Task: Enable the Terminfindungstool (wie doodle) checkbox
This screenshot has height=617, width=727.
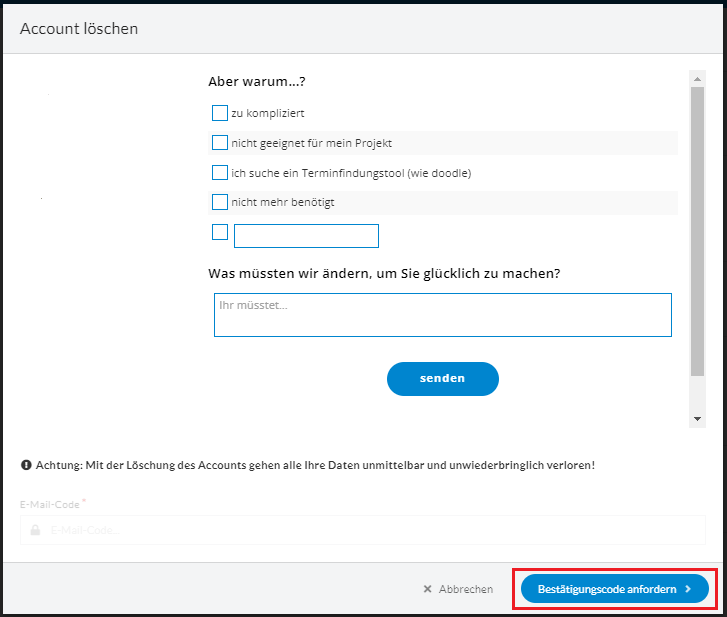Action: coord(220,173)
